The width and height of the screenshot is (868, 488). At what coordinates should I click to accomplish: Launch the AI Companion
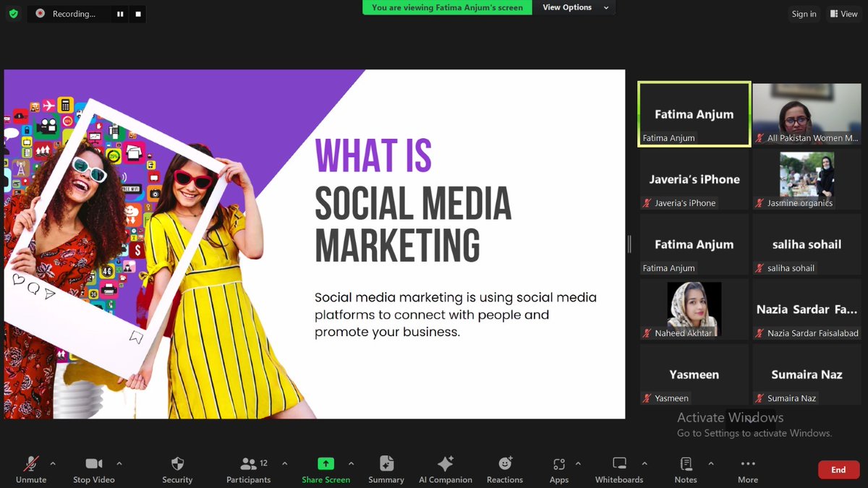(x=446, y=470)
